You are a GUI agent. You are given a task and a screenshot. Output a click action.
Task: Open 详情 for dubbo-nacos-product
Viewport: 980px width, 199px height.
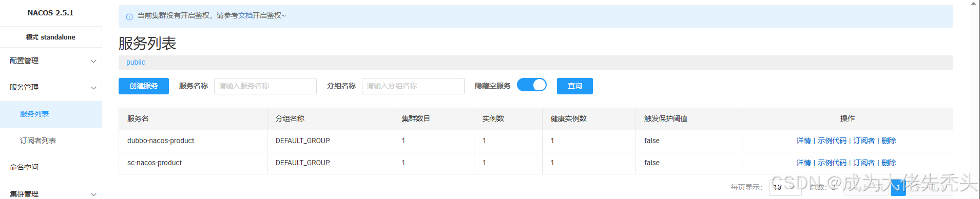pyautogui.click(x=803, y=141)
